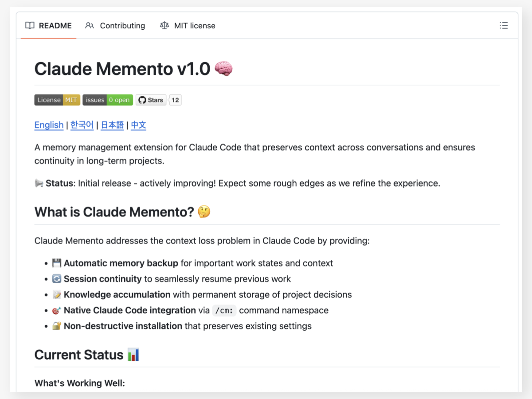Open the MIT license tab

[x=188, y=26]
